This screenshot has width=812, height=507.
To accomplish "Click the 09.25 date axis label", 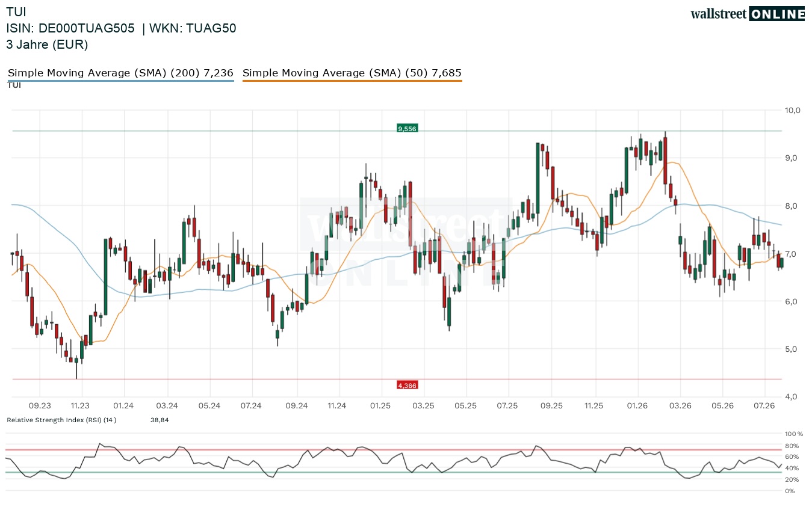I will tap(551, 406).
